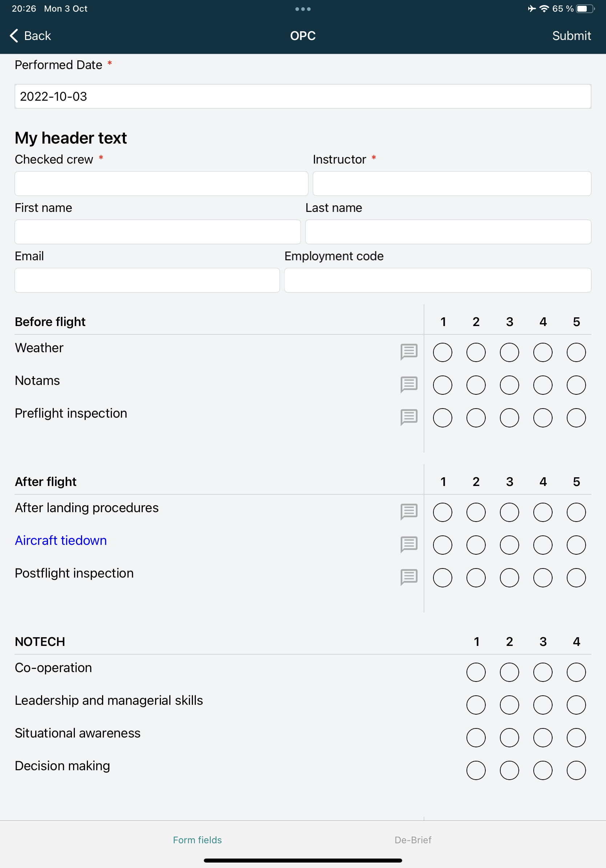Viewport: 606px width, 868px height.
Task: Open comment box for Weather
Action: [x=408, y=352]
